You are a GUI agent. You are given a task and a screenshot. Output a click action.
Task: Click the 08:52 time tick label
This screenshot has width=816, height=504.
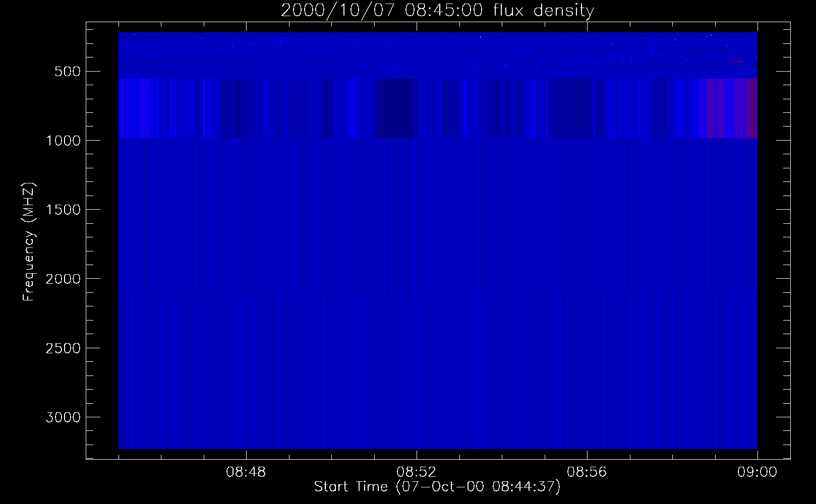coord(417,472)
